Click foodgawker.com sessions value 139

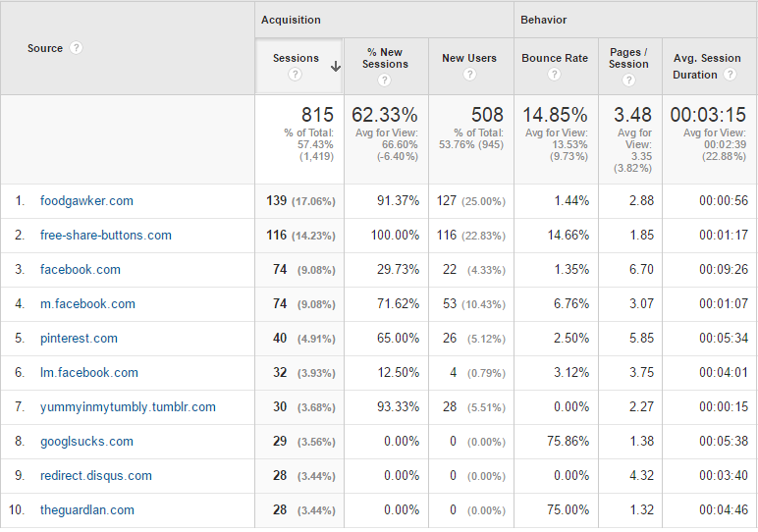[x=277, y=200]
